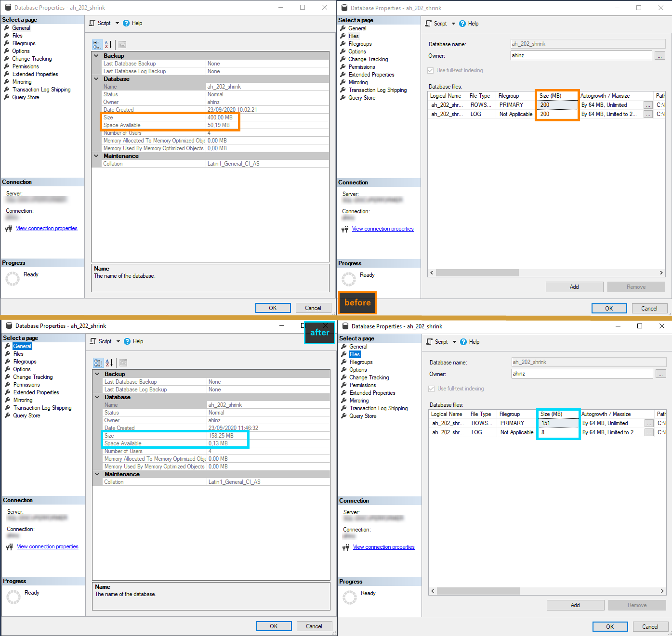Click connection icon beside link in 50,19 MB window
Image resolution: width=672 pixels, height=636 pixels.
(9, 229)
